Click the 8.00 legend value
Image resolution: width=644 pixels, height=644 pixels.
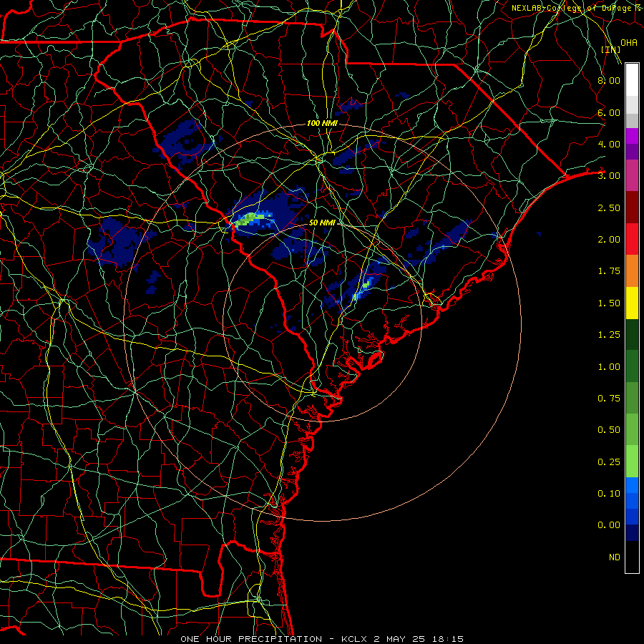point(609,80)
